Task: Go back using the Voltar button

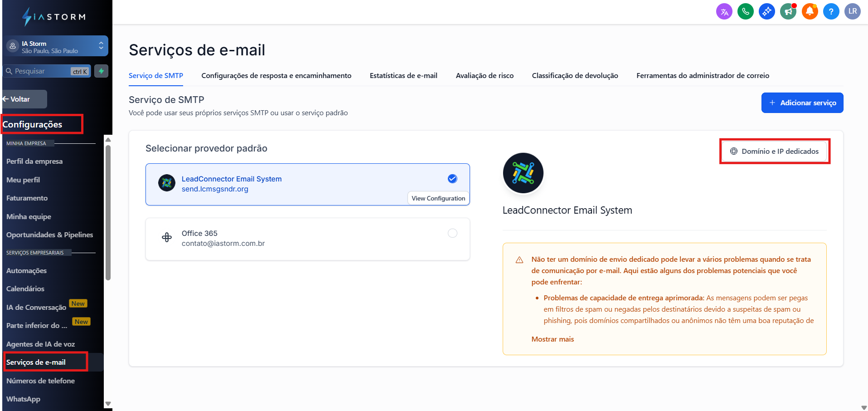Action: pyautogui.click(x=24, y=99)
